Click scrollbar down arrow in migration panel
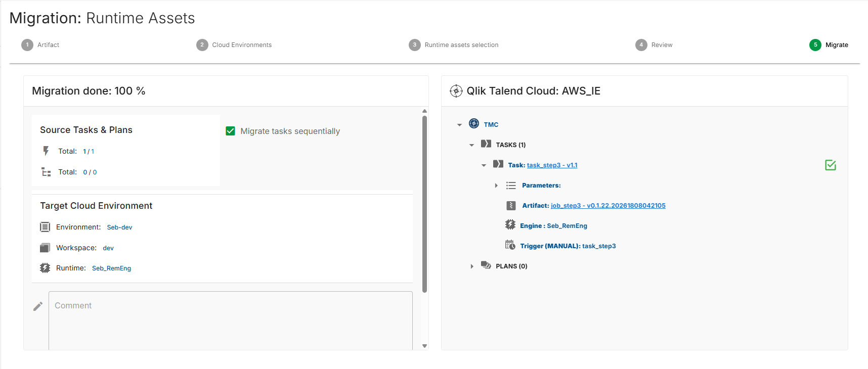This screenshot has width=868, height=369. coord(425,346)
